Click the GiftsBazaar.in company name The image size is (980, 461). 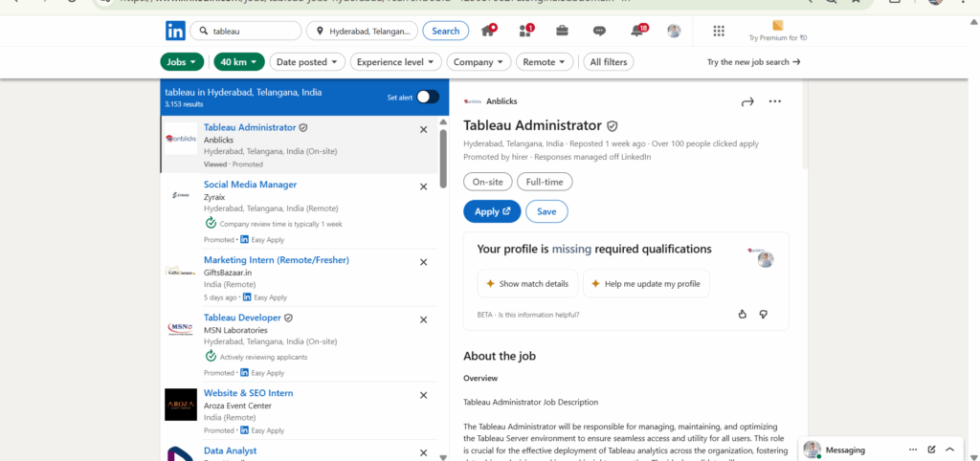[x=228, y=273]
